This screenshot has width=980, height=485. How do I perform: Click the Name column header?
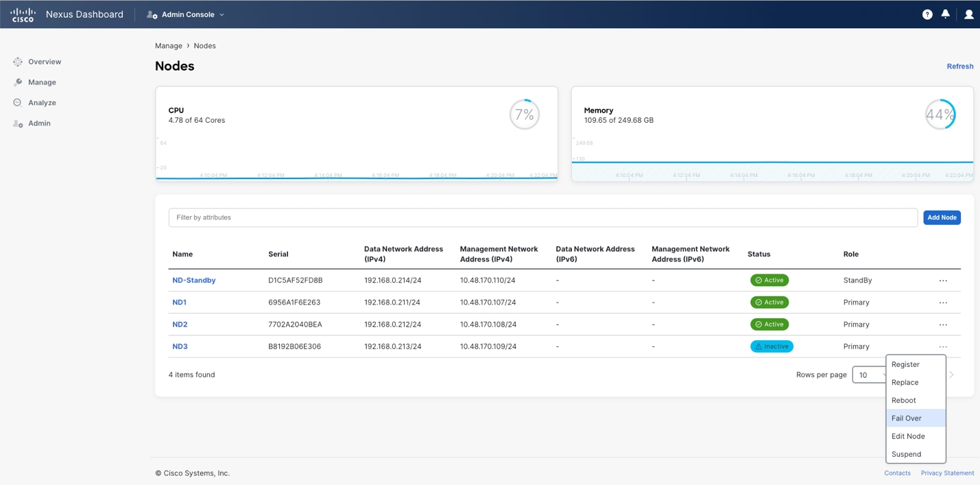pos(182,254)
